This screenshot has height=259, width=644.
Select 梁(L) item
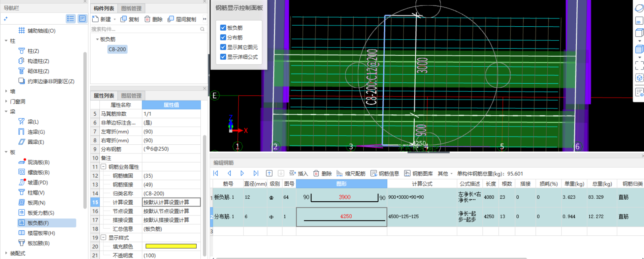click(x=33, y=122)
